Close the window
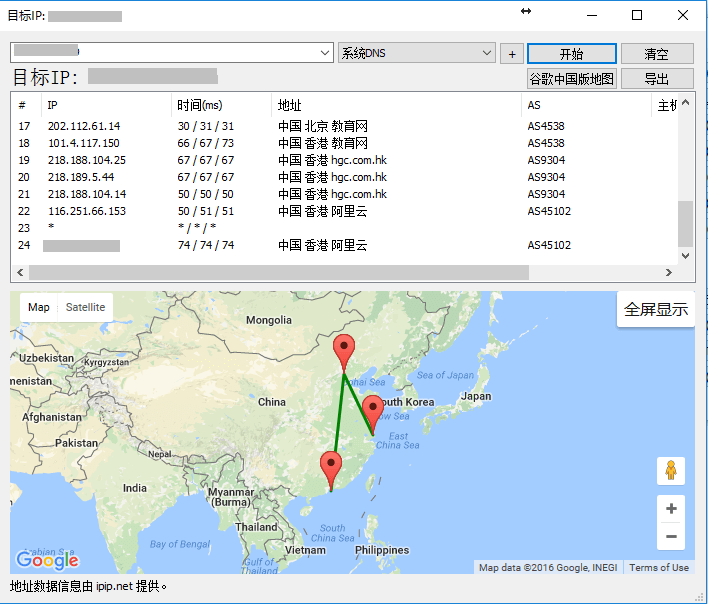Image resolution: width=708 pixels, height=604 pixels. [x=683, y=15]
